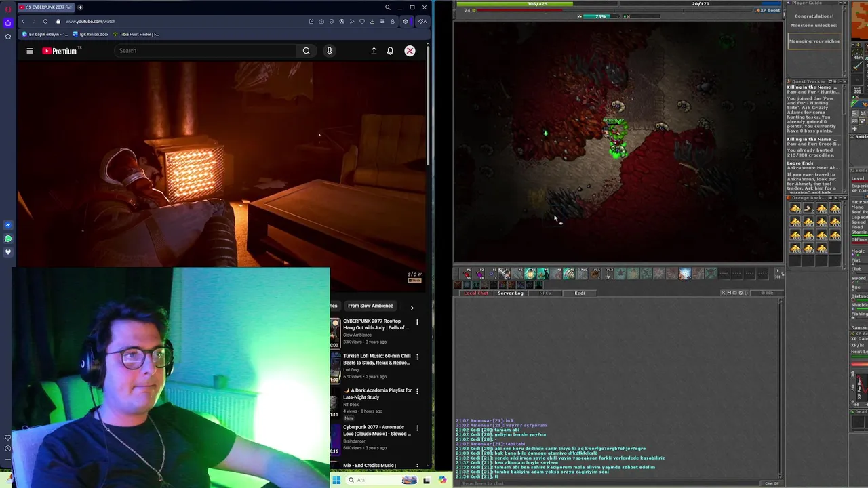Switch to the Kedi private chat tab

580,293
